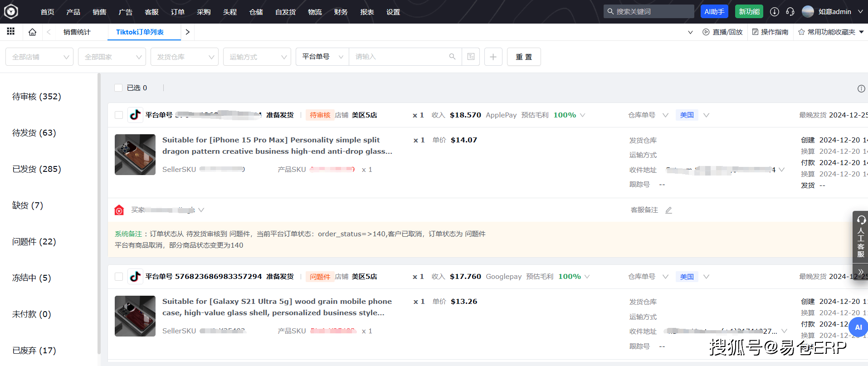Viewport: 868px width, 366px height.
Task: Select checkbox for order 576823686983357294
Action: tap(119, 277)
